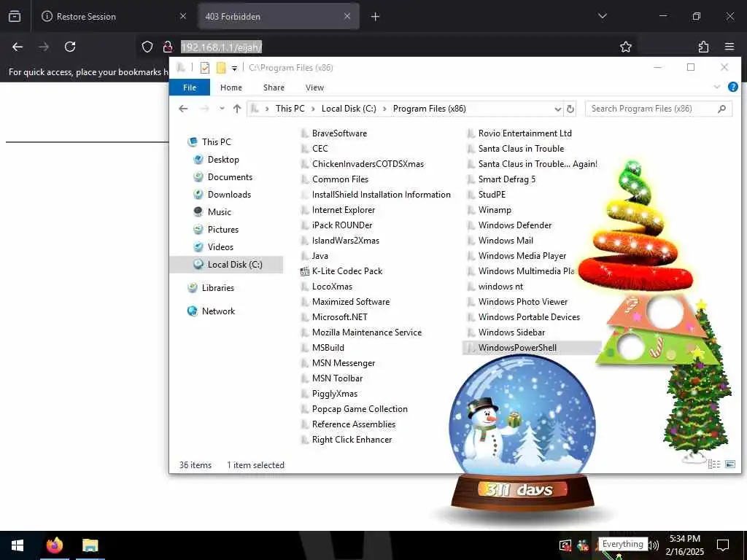Image resolution: width=747 pixels, height=560 pixels.
Task: Click New folder icon in the Quick Access Toolbar
Action: 221,68
